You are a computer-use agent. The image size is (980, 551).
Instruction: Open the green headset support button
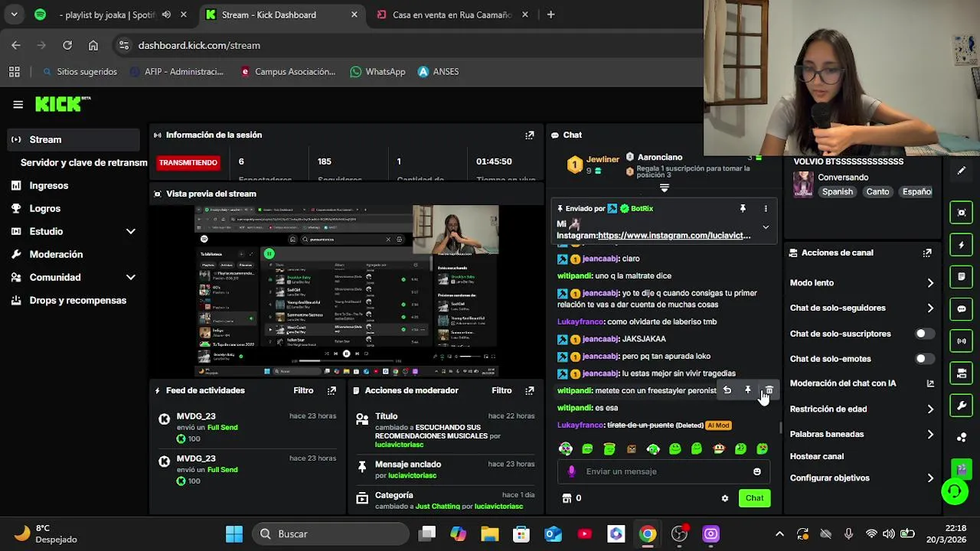(955, 491)
